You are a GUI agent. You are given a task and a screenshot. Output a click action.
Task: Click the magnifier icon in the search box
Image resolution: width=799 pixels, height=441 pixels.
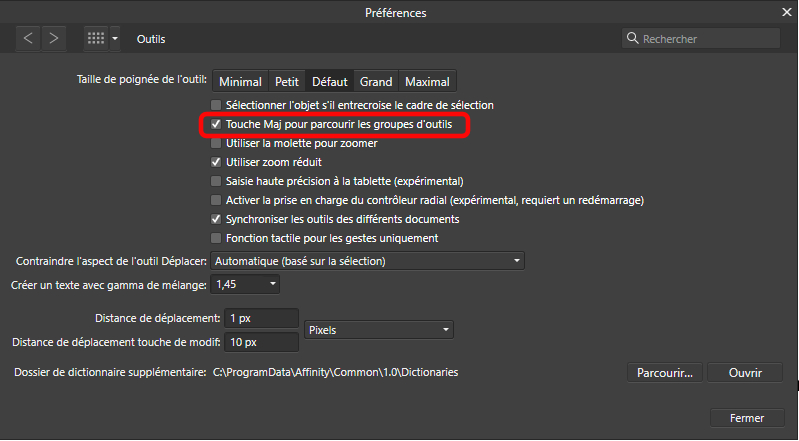pyautogui.click(x=632, y=38)
